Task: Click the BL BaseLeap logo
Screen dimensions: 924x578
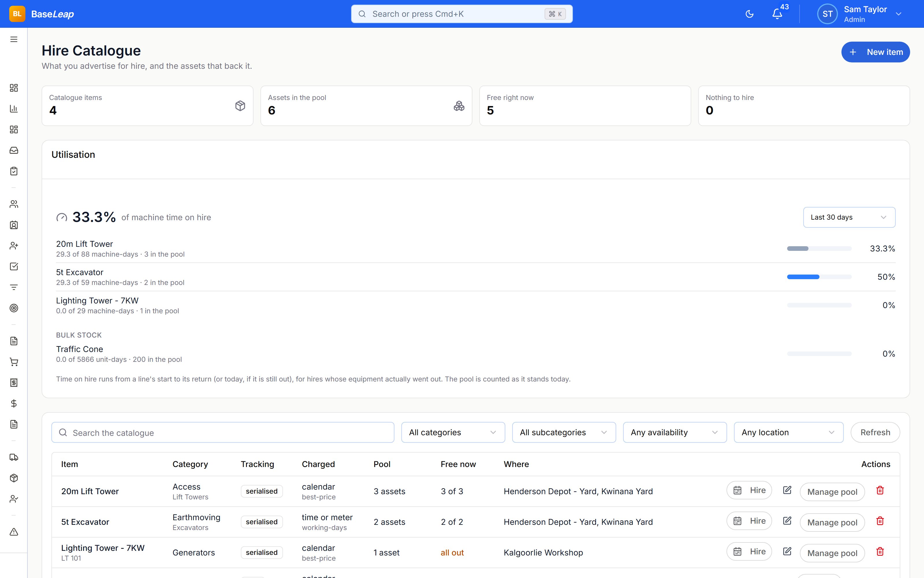Action: [x=42, y=14]
